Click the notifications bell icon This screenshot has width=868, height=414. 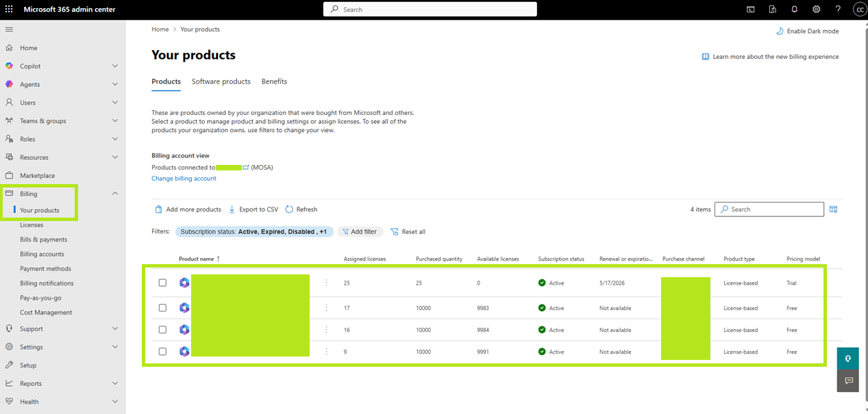[795, 10]
